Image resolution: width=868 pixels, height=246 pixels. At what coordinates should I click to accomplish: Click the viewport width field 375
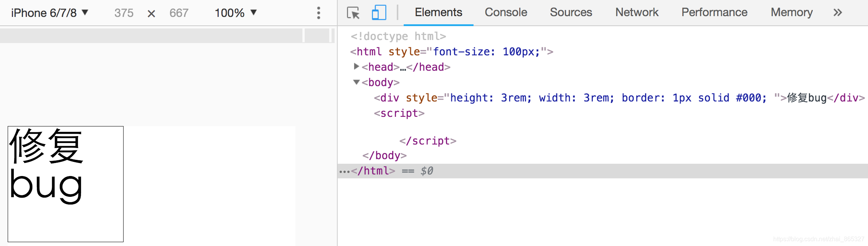pos(124,13)
